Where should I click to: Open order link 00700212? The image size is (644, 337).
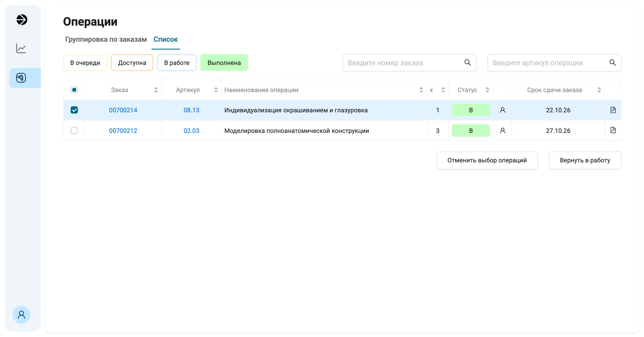point(123,131)
